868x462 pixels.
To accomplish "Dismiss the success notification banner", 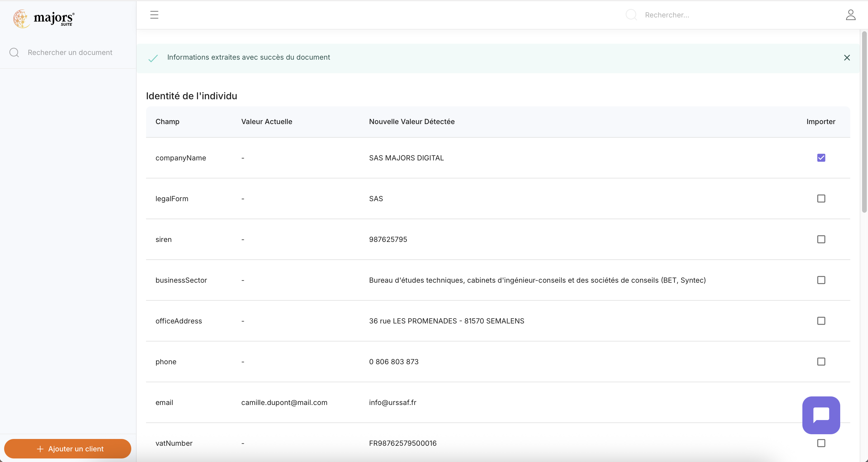I will pyautogui.click(x=847, y=58).
